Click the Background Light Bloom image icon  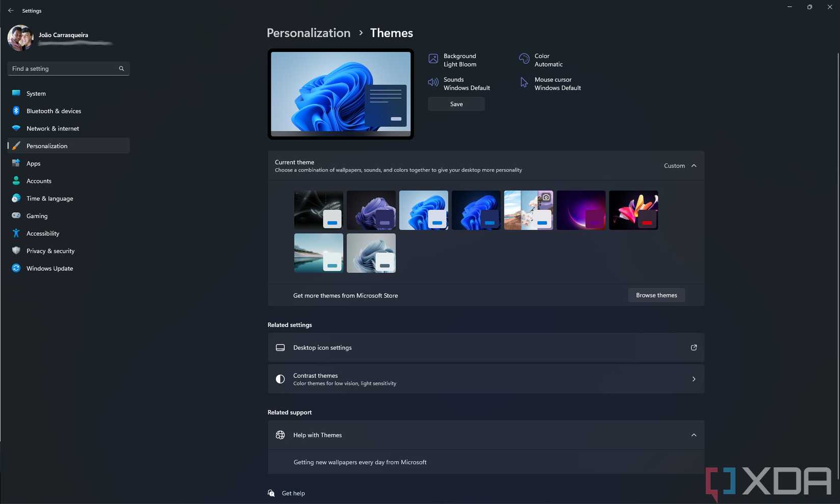(x=433, y=59)
